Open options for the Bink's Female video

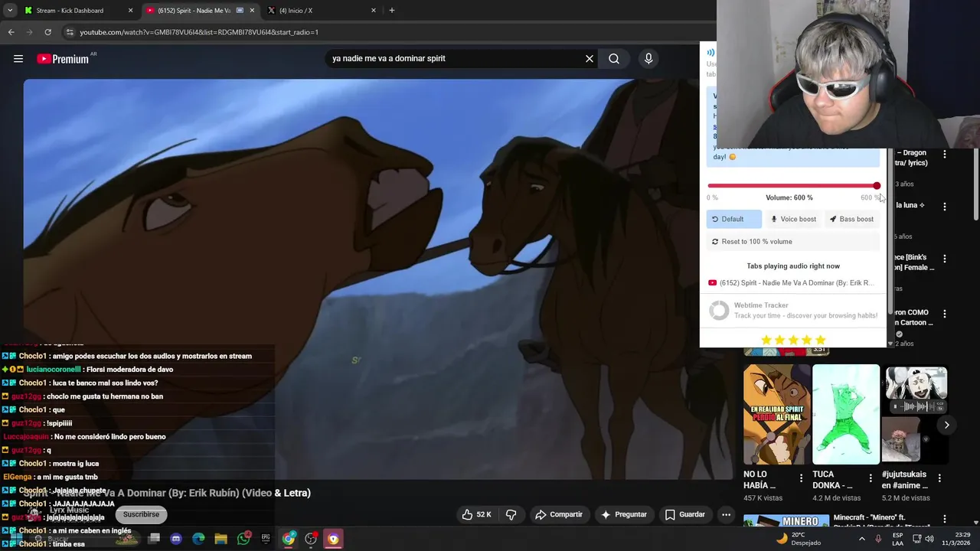pos(945,259)
